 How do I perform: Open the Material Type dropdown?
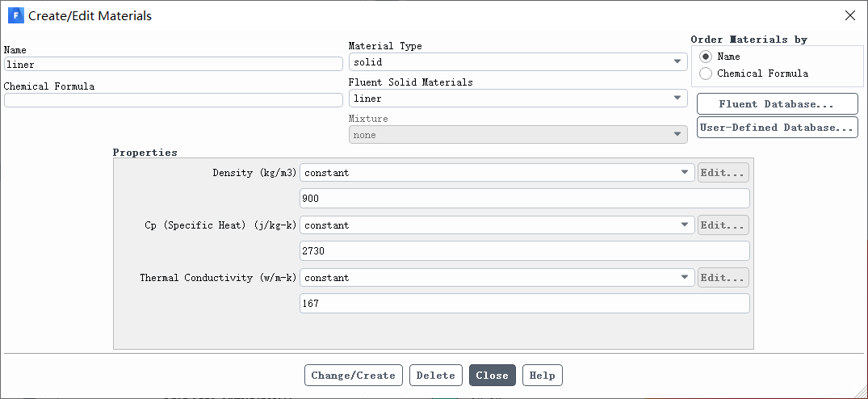(x=518, y=62)
